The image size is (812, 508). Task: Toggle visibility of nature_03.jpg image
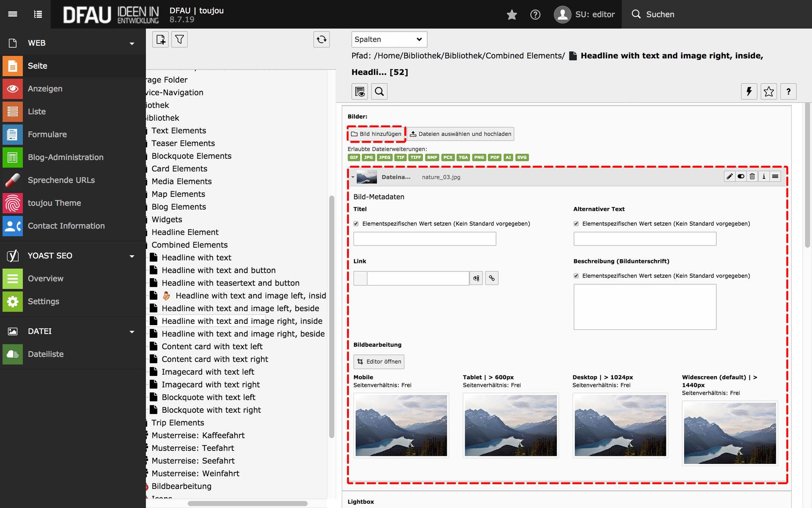coord(741,177)
